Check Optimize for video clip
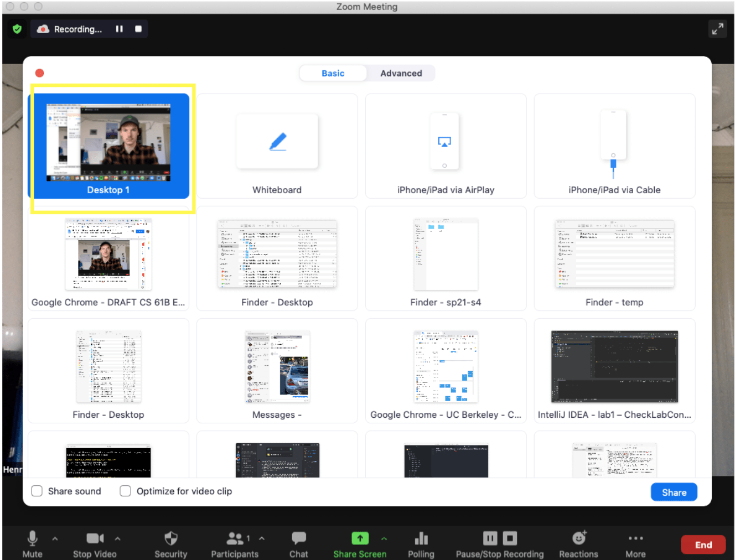 [125, 491]
